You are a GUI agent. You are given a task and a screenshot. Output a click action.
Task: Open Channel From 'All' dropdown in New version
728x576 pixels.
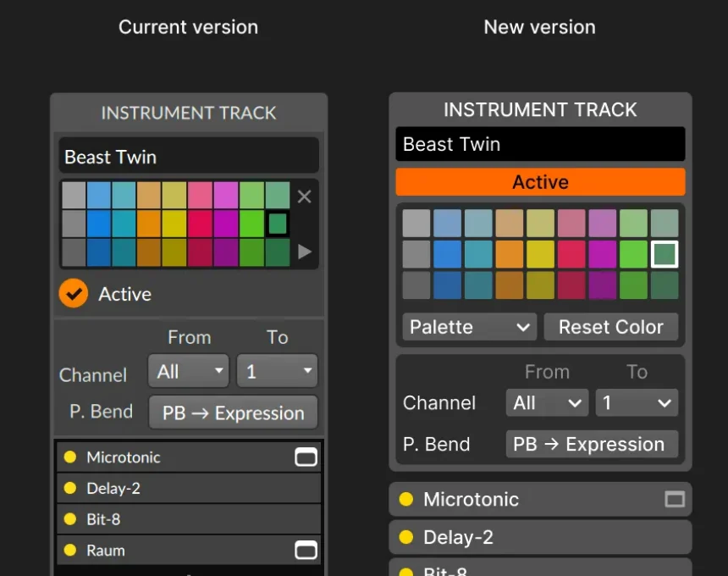click(x=547, y=402)
